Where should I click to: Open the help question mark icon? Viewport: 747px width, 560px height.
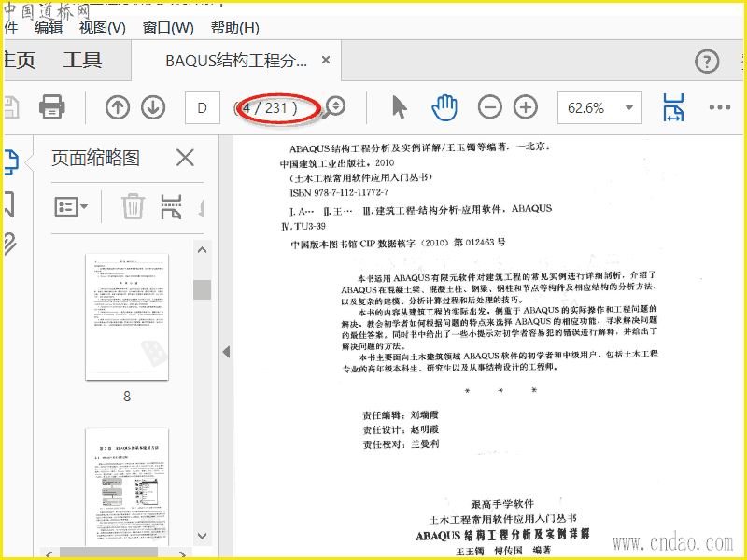point(707,62)
